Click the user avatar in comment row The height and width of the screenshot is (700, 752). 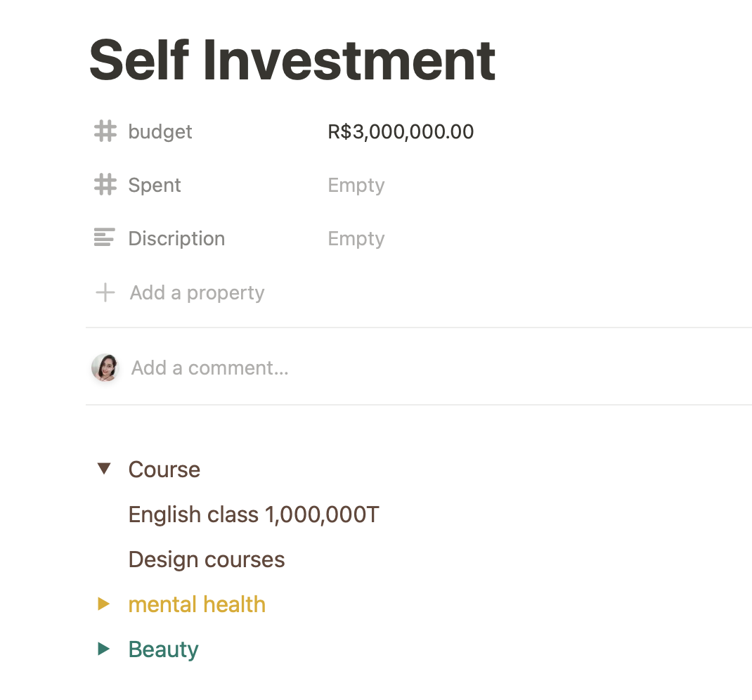coord(105,368)
